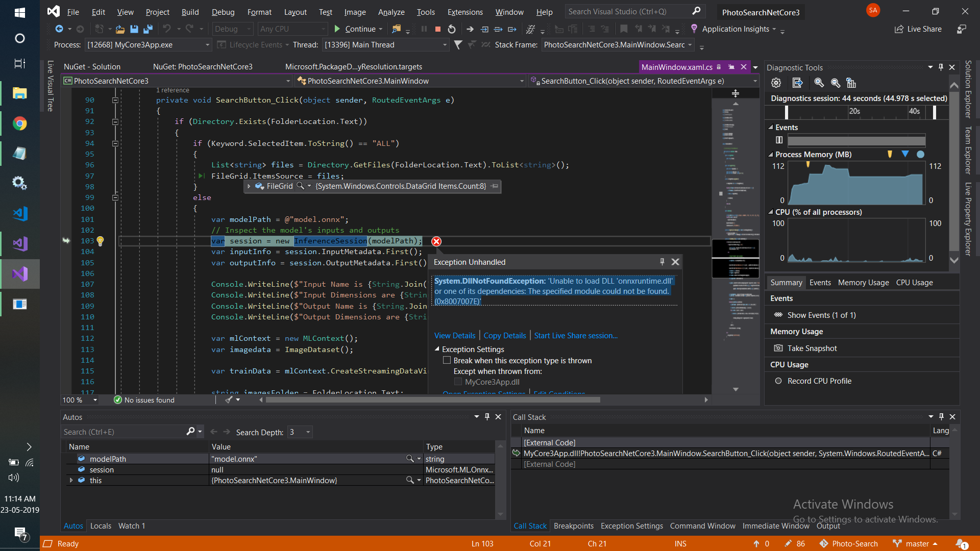This screenshot has width=980, height=551.
Task: Expand the 'this' variable in Autos
Action: point(71,481)
